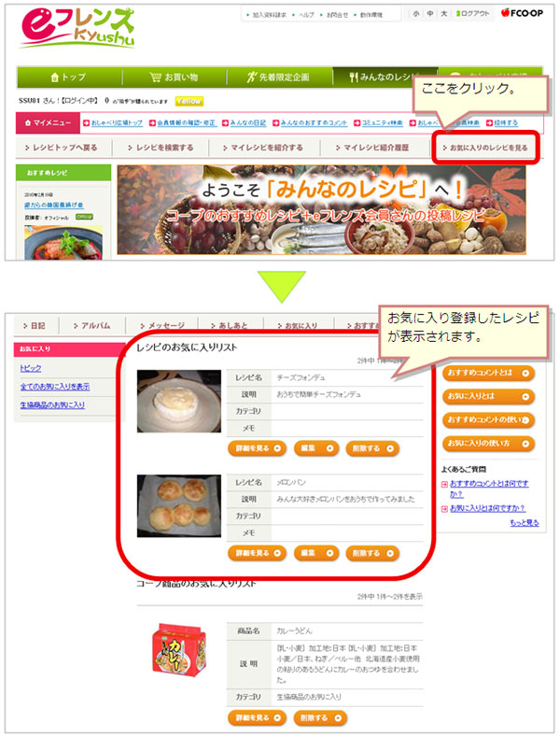Click the マイメニュー home button
Image resolution: width=560 pixels, height=737 pixels.
pyautogui.click(x=48, y=122)
